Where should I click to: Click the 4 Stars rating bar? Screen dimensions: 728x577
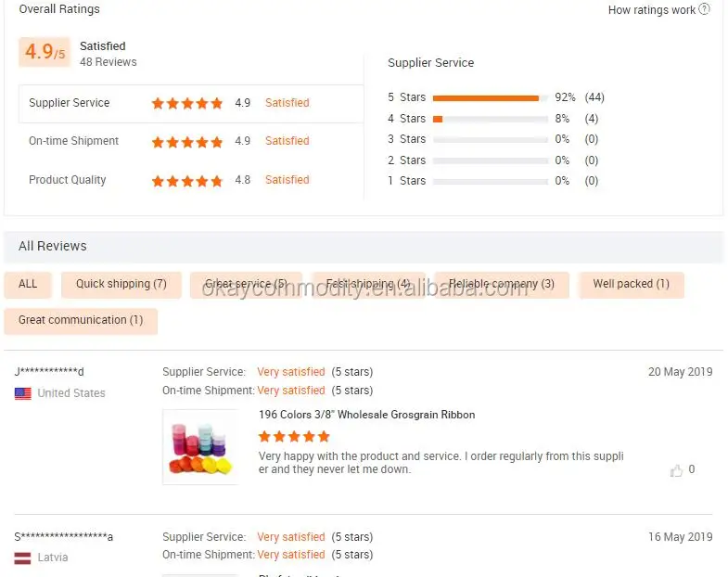coord(490,119)
